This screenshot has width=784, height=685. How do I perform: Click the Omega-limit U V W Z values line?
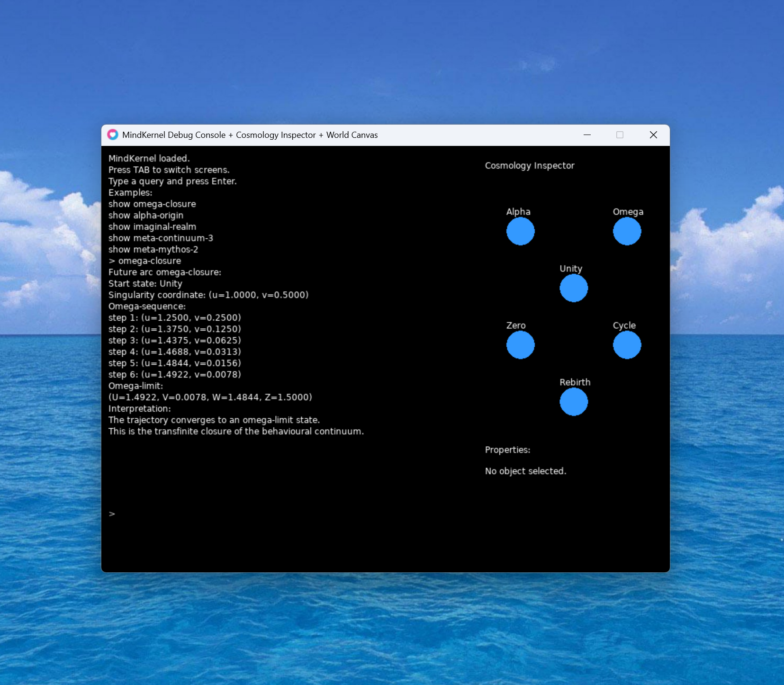click(x=210, y=397)
